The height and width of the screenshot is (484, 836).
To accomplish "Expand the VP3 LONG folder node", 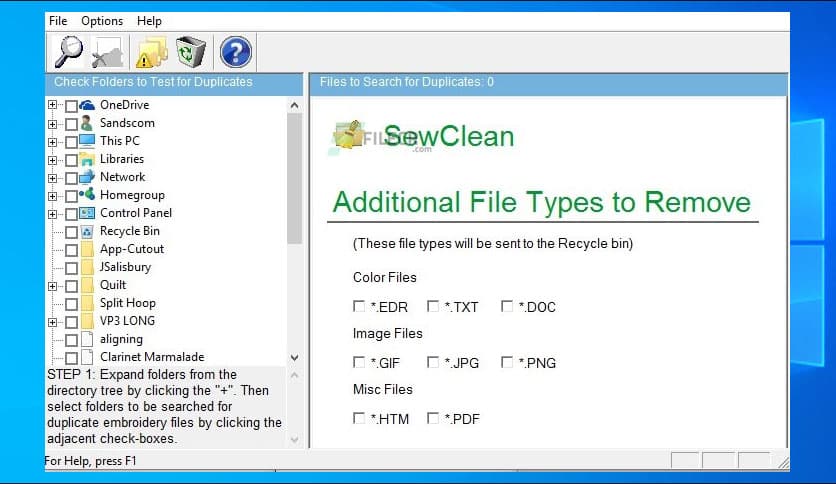I will pos(52,322).
